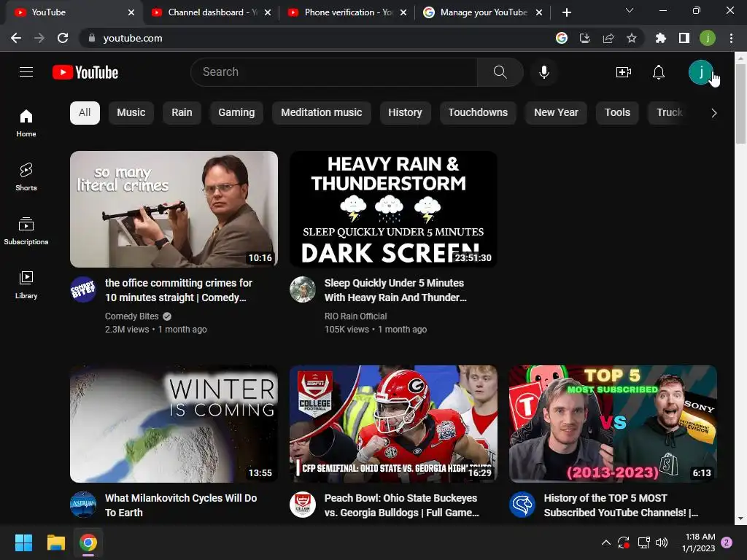Show hidden system tray icons
This screenshot has width=747, height=560.
point(606,542)
